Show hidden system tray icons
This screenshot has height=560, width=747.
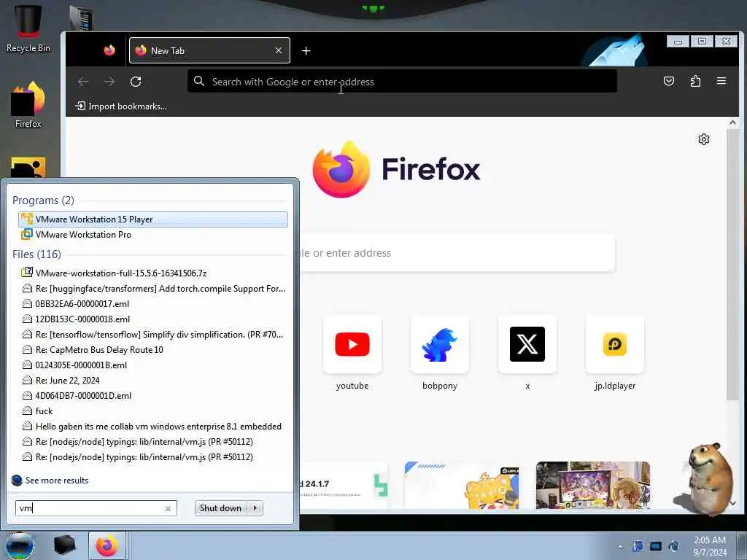coord(620,546)
